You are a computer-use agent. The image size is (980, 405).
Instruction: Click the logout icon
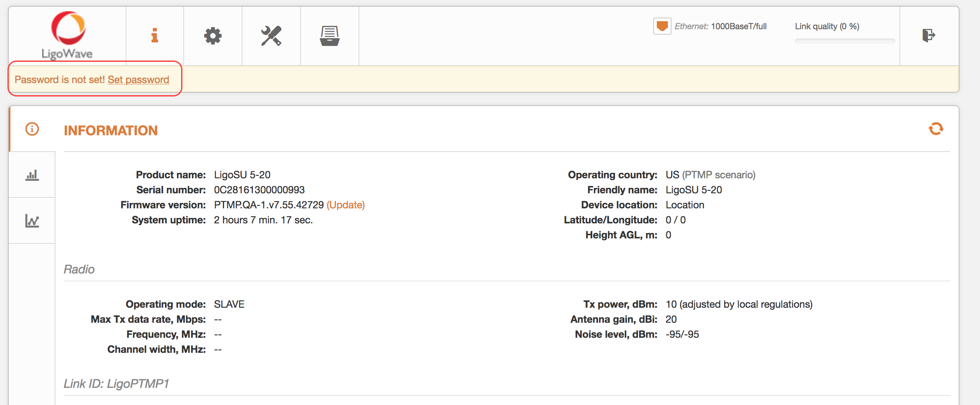click(929, 35)
